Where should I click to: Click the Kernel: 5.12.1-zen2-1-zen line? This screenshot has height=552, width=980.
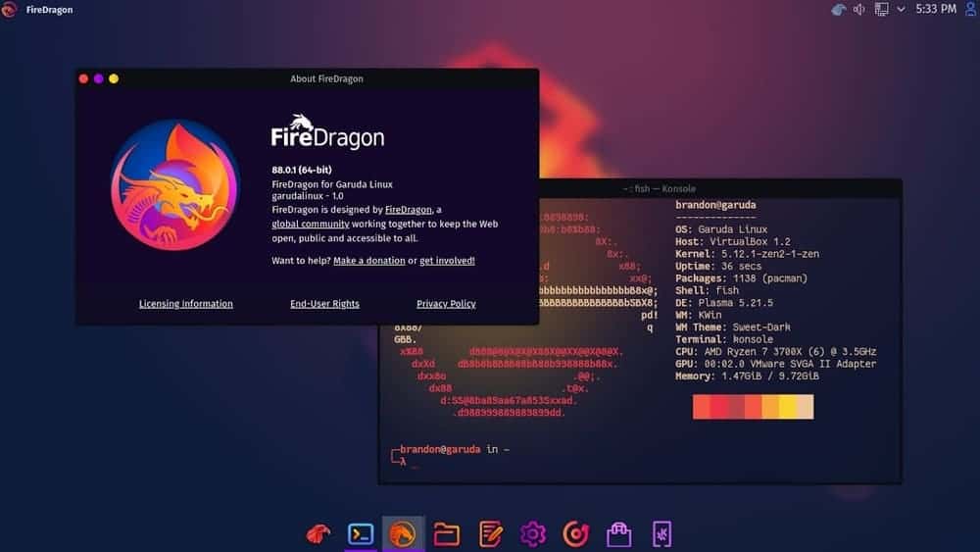tap(747, 254)
